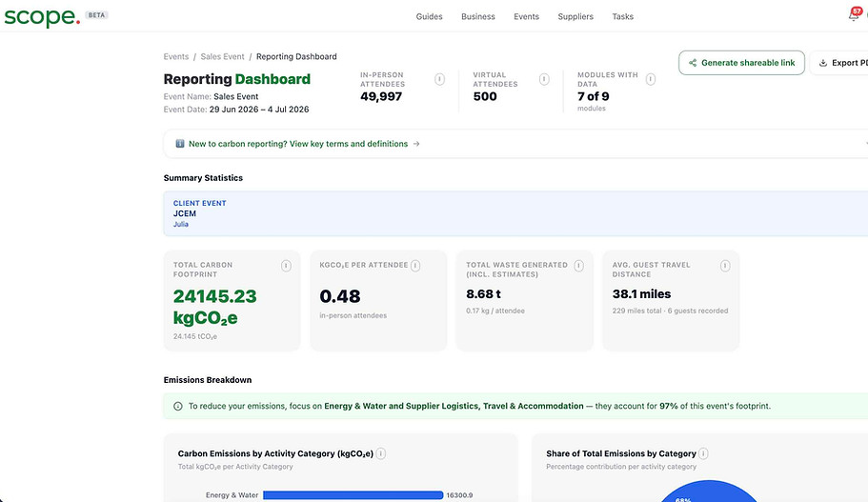This screenshot has width=868, height=502.
Task: Open the notifications bell icon
Action: [854, 15]
